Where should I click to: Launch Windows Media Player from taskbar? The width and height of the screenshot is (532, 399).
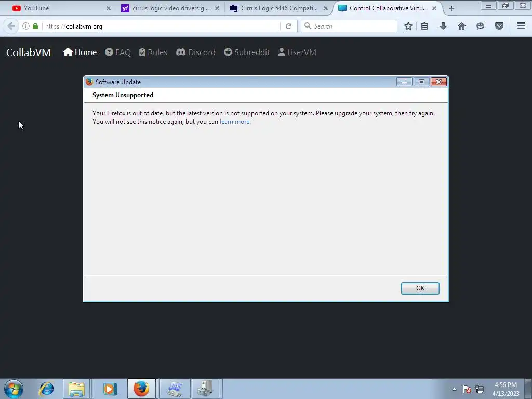click(110, 389)
